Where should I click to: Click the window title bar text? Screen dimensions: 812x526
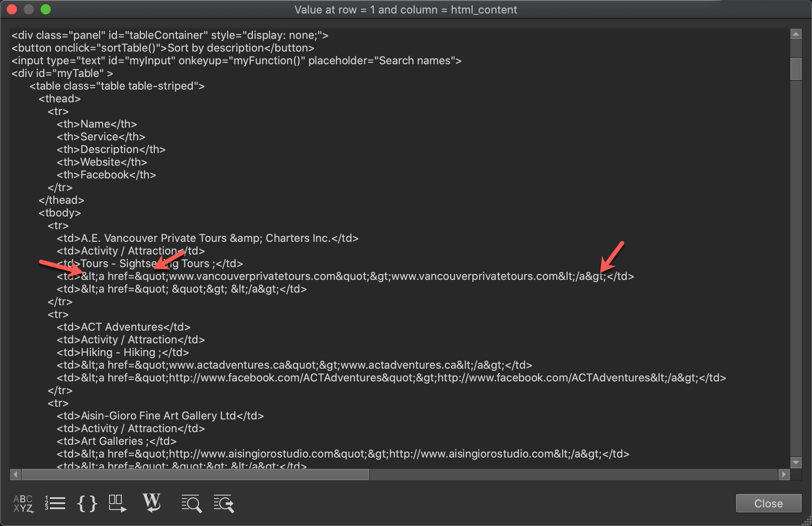[x=406, y=9]
